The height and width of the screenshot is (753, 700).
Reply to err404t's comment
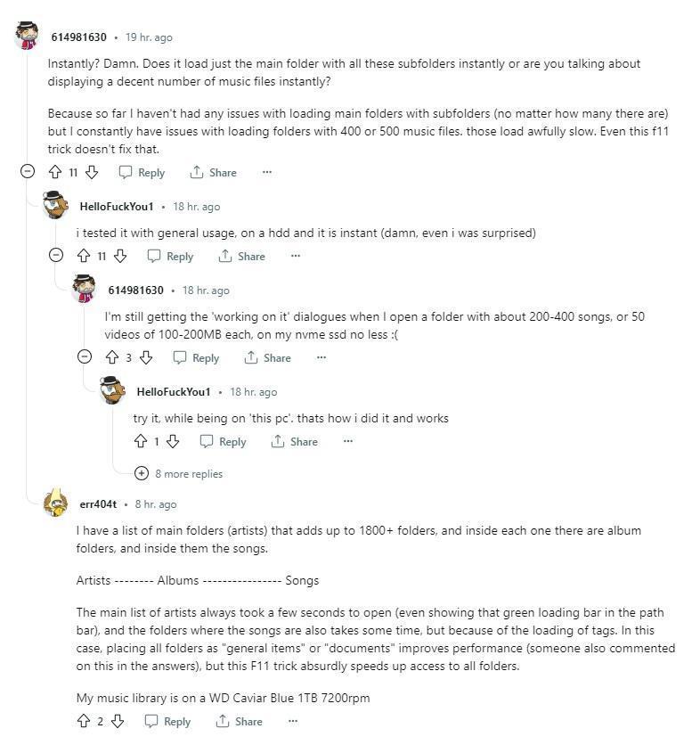167,722
